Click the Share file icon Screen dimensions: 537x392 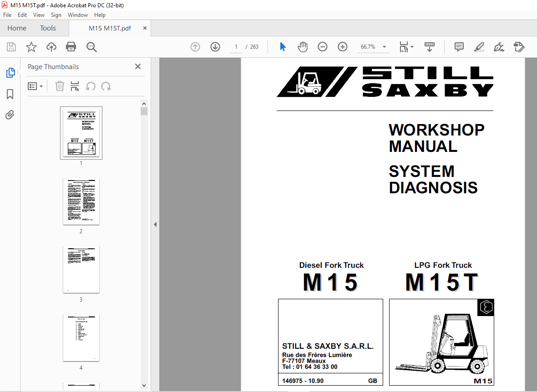(519, 47)
